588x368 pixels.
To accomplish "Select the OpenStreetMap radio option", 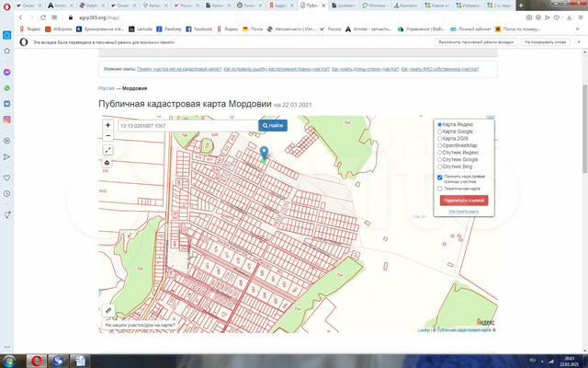I will point(440,145).
